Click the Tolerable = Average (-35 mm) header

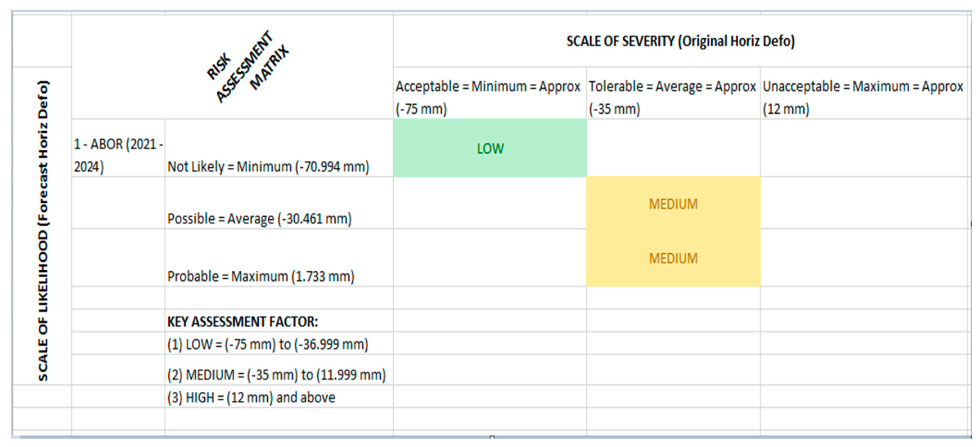pyautogui.click(x=672, y=97)
